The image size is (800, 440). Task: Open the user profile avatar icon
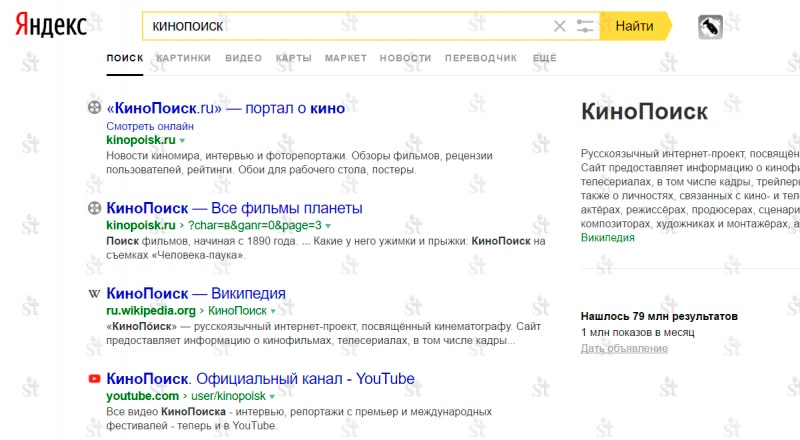point(710,27)
